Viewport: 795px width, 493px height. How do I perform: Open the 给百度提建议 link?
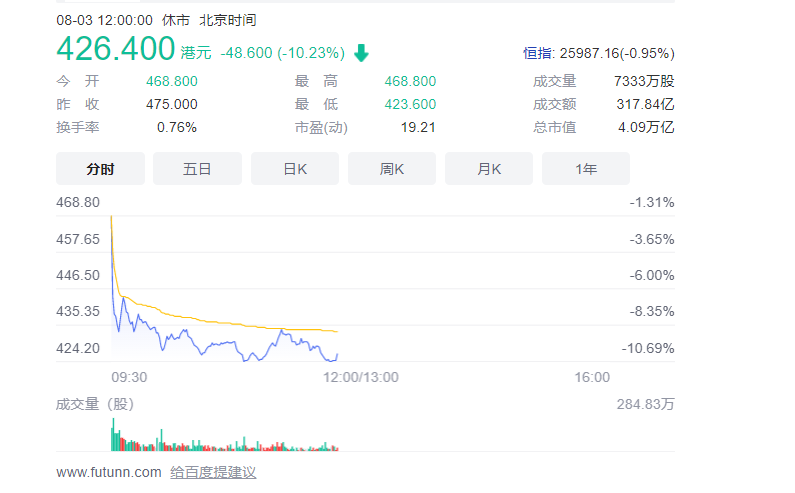point(213,472)
